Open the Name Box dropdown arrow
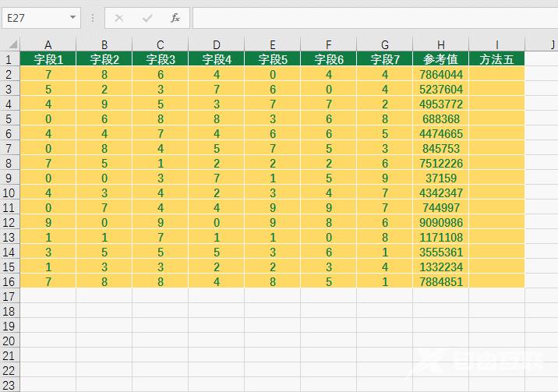Screen dimensions: 558x392 pyautogui.click(x=73, y=17)
